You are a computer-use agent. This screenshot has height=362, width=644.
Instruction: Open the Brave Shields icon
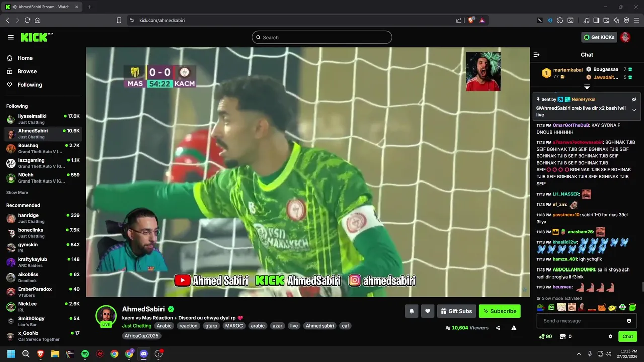pyautogui.click(x=471, y=20)
